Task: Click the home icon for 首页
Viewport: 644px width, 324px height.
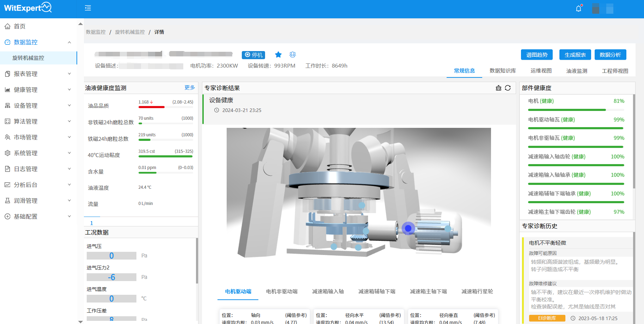Action: [7, 26]
